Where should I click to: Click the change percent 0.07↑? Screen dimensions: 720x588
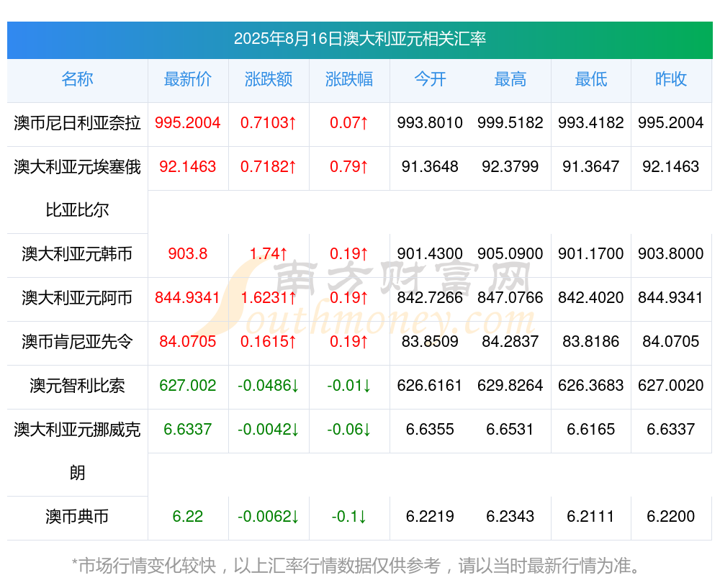(x=349, y=123)
